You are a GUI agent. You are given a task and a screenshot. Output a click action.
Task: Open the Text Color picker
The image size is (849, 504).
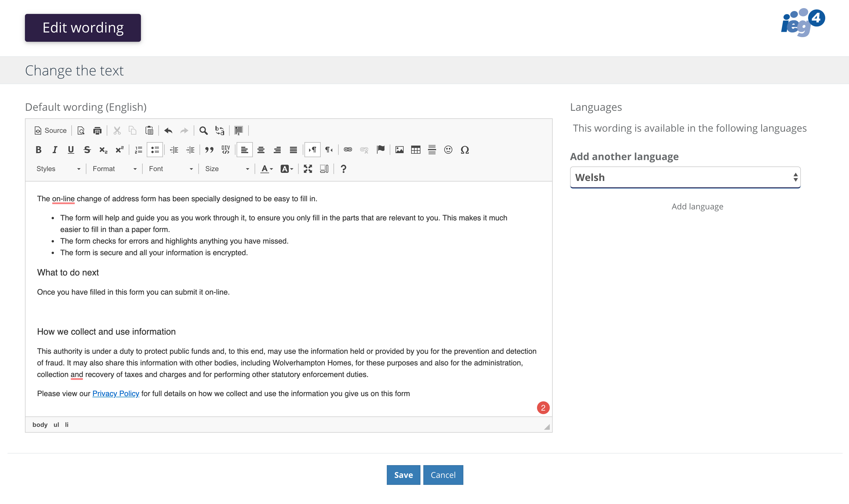click(266, 169)
